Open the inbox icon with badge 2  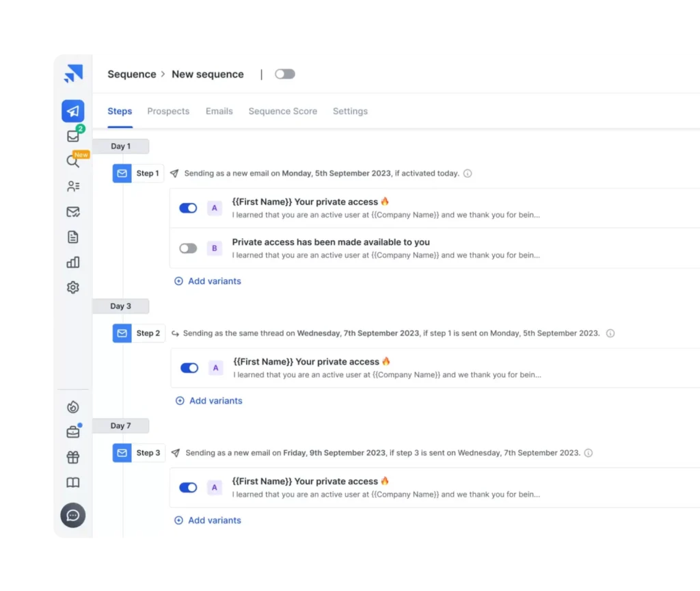[x=73, y=136]
